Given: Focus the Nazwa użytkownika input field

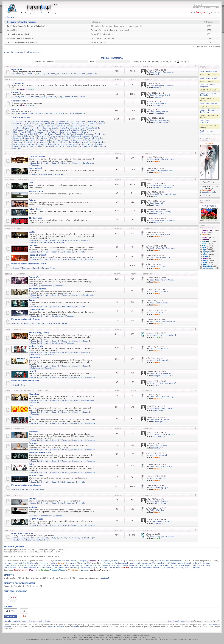Looking at the screenshot, I should [71, 62].
